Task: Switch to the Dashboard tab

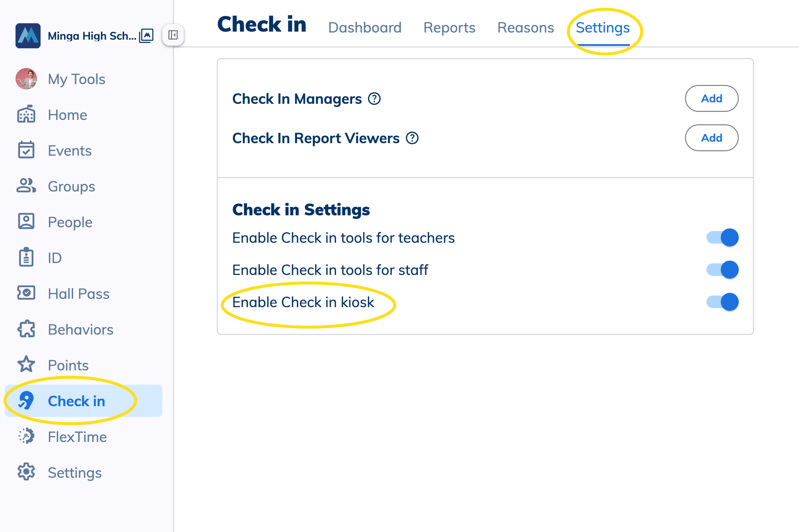Action: 364,27
